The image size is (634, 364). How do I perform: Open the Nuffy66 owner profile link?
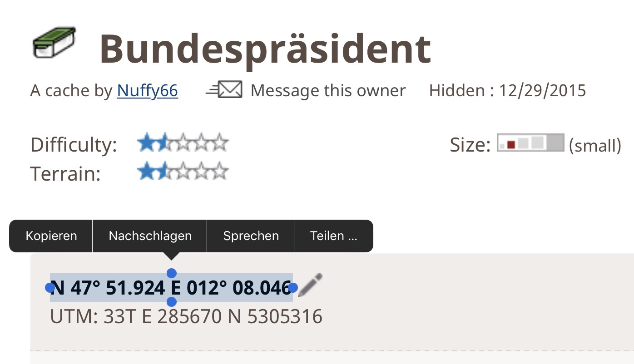147,91
